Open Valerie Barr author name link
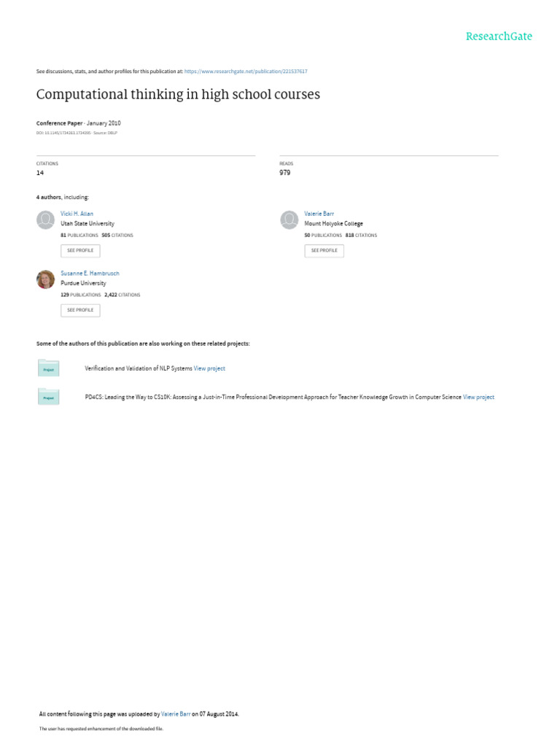 (x=319, y=214)
